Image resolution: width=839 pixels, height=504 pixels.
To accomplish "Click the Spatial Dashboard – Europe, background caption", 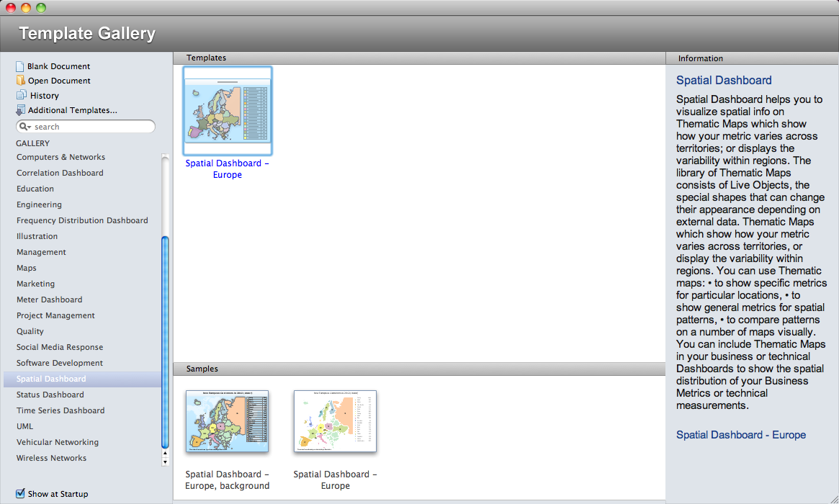I will click(x=228, y=480).
